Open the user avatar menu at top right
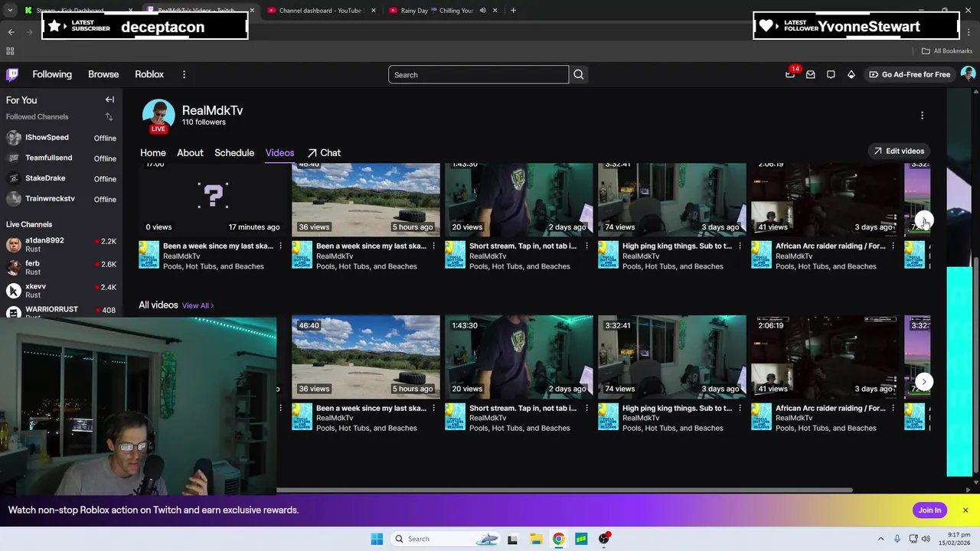This screenshot has width=980, height=551. (968, 73)
